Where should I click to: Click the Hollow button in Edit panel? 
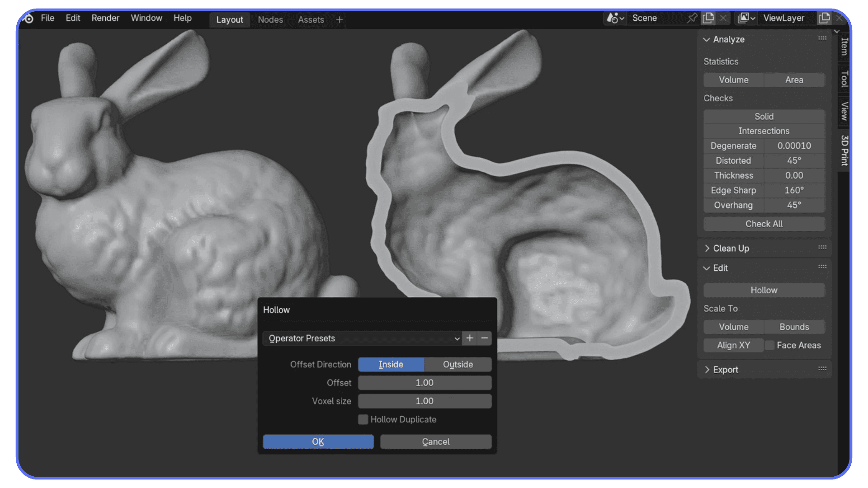tap(764, 290)
